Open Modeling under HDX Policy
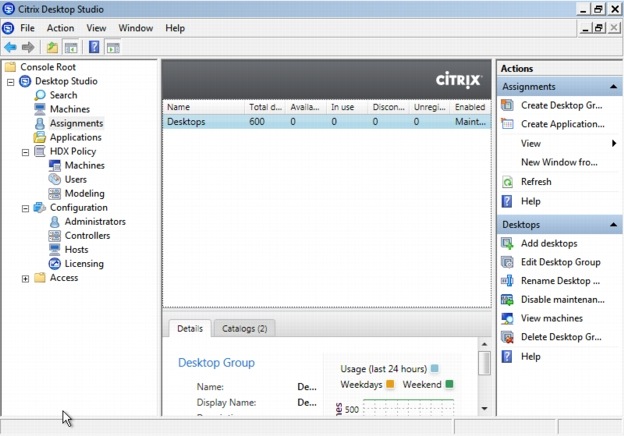Screen dimensions: 624x436 [x=84, y=193]
